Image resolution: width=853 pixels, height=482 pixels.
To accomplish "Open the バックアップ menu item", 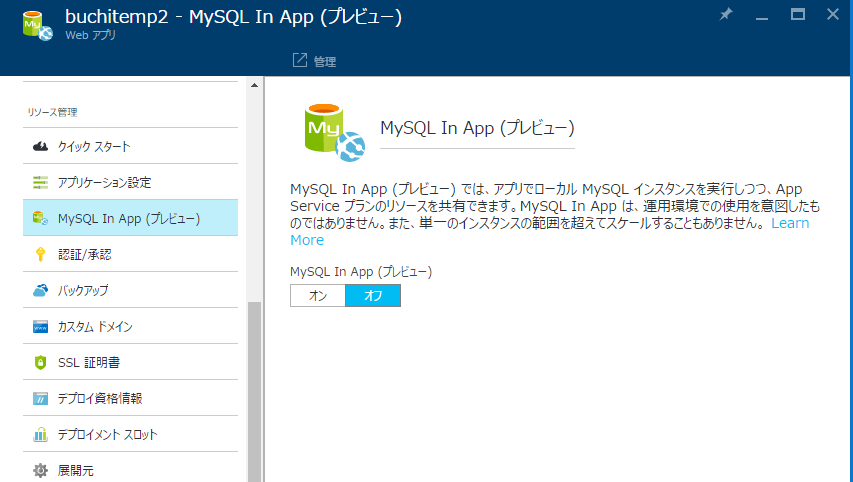I will [131, 290].
